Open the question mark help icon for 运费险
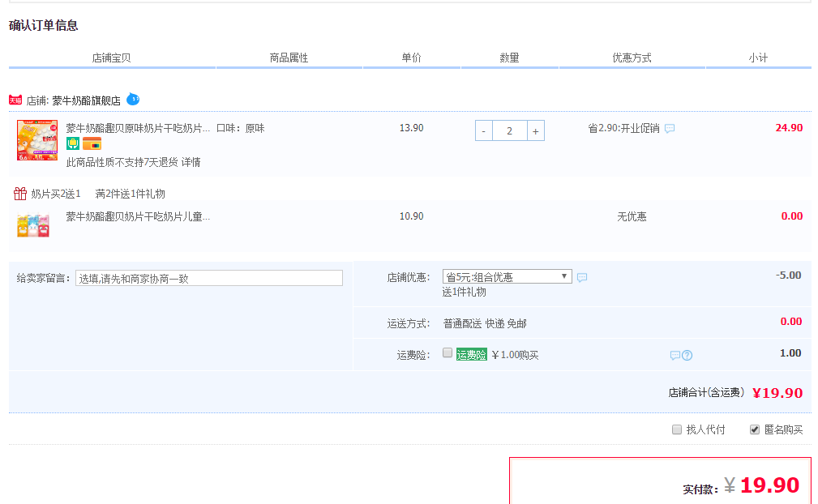Image resolution: width=818 pixels, height=504 pixels. (x=687, y=356)
